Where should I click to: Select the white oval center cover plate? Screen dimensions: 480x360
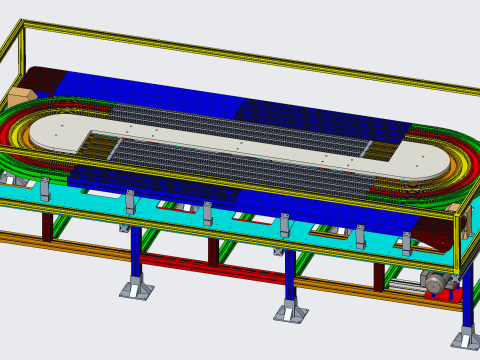(240, 147)
